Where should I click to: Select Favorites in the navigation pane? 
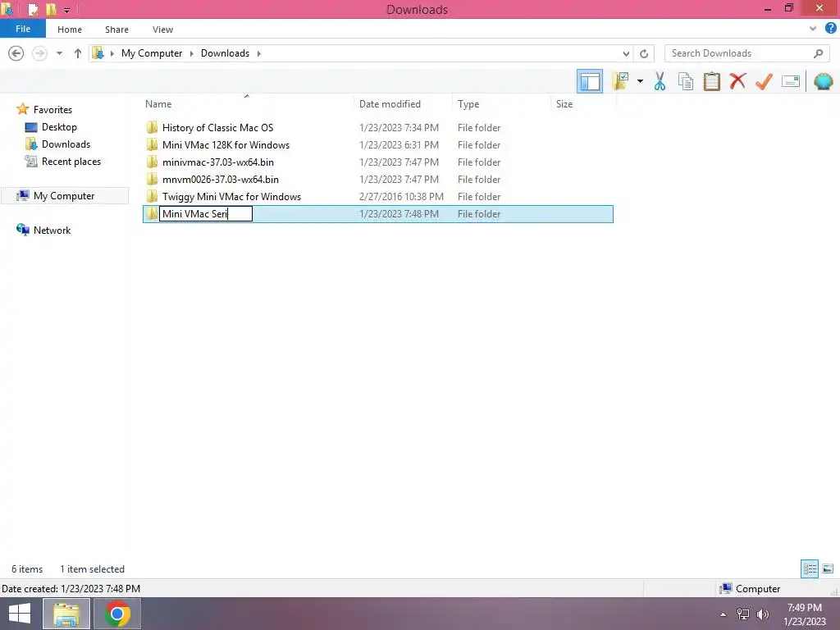(52, 109)
